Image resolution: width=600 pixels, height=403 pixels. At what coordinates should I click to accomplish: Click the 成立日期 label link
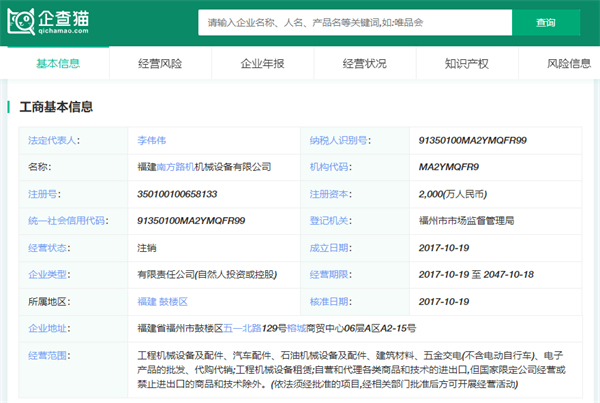pos(329,248)
